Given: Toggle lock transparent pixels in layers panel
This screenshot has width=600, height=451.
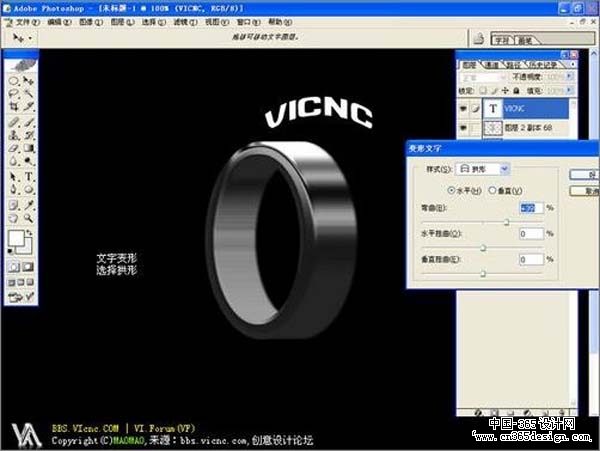Looking at the screenshot, I should pos(483,91).
